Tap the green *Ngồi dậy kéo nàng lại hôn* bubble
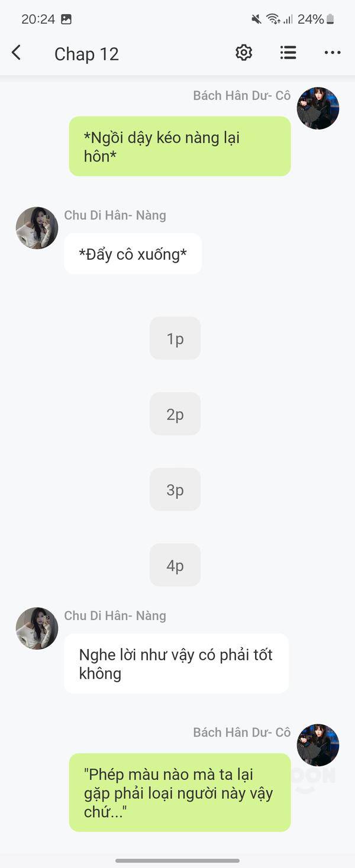This screenshot has width=355, height=868. coord(180,146)
